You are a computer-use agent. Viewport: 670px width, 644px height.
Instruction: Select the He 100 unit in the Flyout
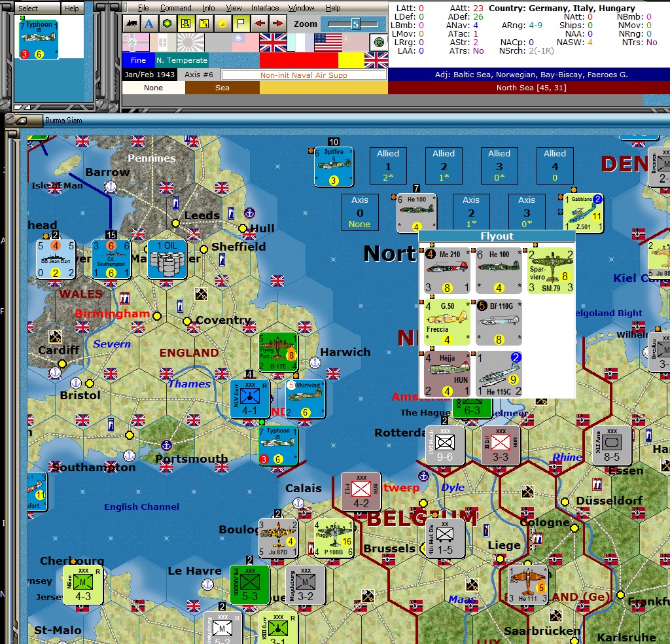[499, 271]
